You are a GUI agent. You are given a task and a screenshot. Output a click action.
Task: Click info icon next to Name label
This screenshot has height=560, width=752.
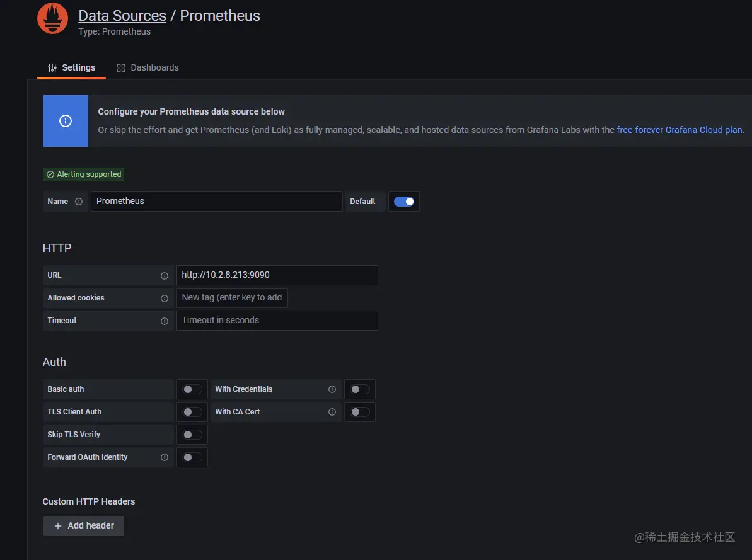pyautogui.click(x=79, y=202)
